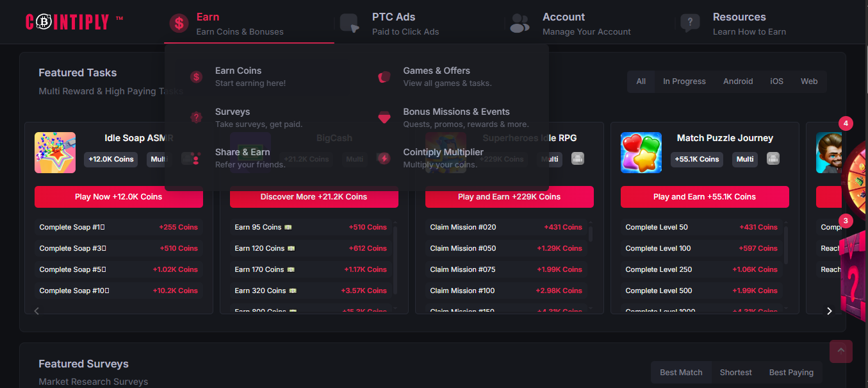Image resolution: width=868 pixels, height=388 pixels.
Task: Sort surveys by Best Paying
Action: [791, 373]
